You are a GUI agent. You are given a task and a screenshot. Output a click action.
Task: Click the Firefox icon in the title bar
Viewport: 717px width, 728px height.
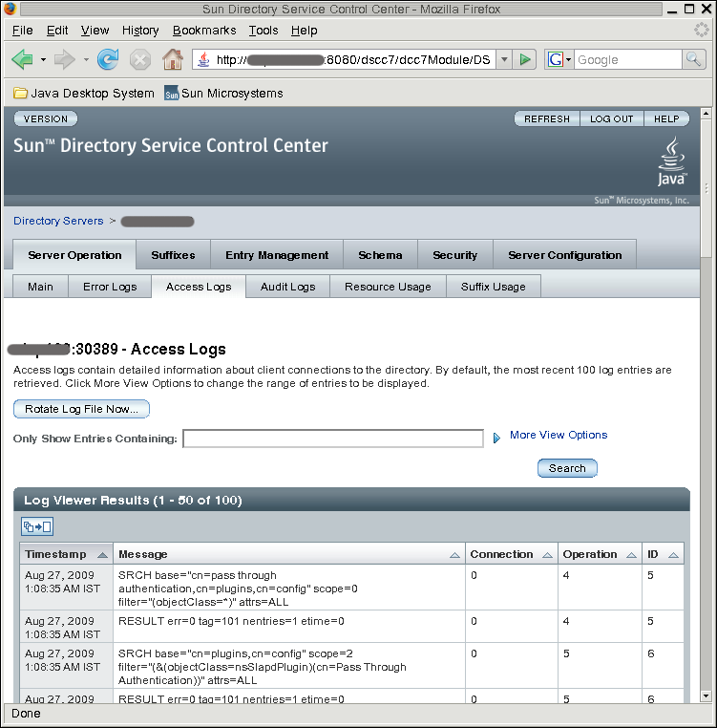pyautogui.click(x=10, y=9)
